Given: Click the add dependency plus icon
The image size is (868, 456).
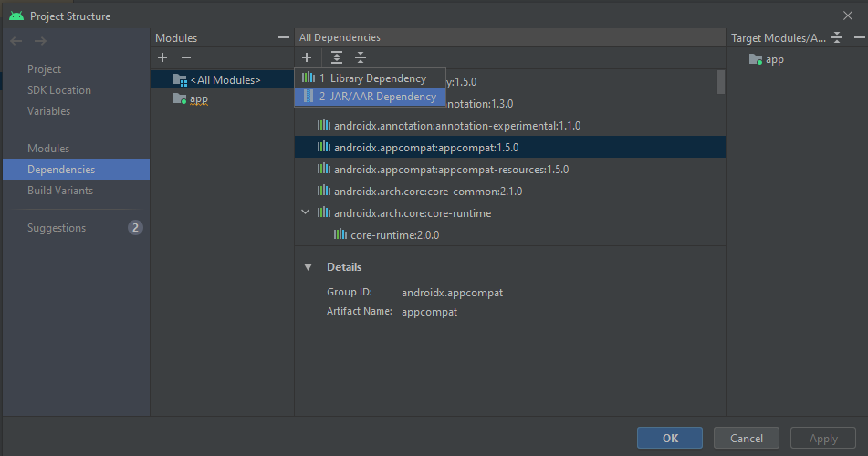Looking at the screenshot, I should point(307,57).
